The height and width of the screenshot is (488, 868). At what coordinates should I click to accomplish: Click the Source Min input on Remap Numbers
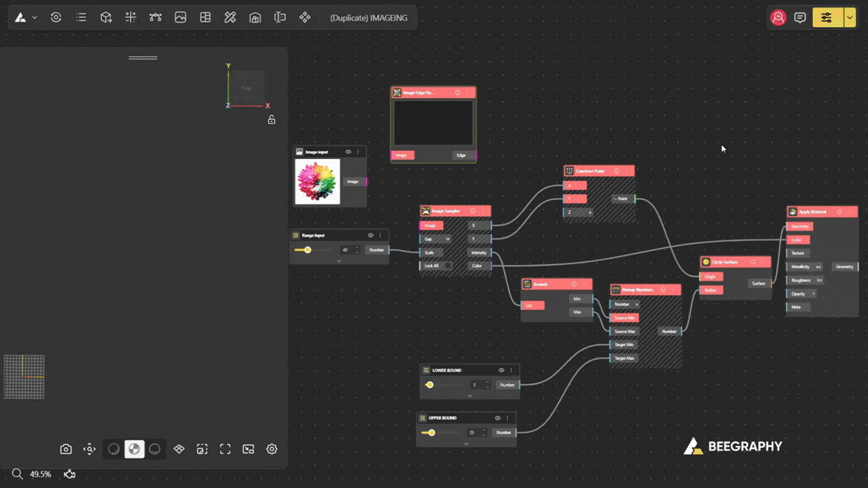click(x=624, y=318)
